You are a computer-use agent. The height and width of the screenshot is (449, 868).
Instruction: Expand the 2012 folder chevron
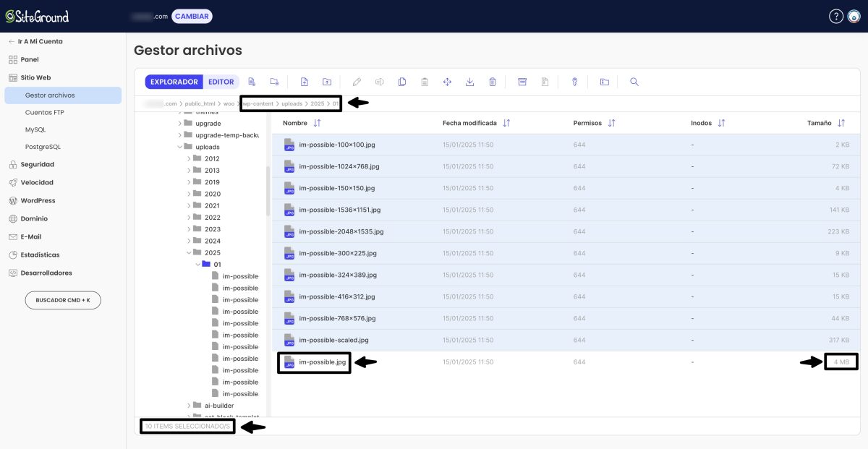coord(189,158)
